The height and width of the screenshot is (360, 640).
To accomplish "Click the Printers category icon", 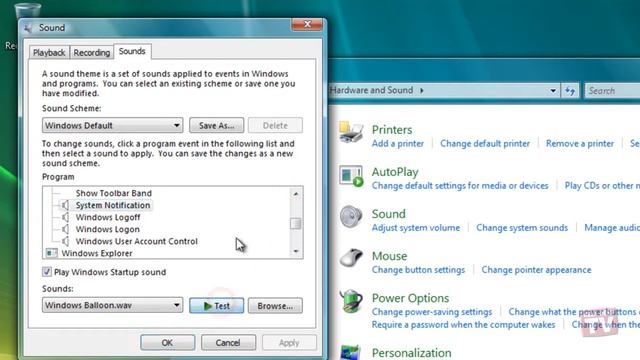I will (x=351, y=132).
